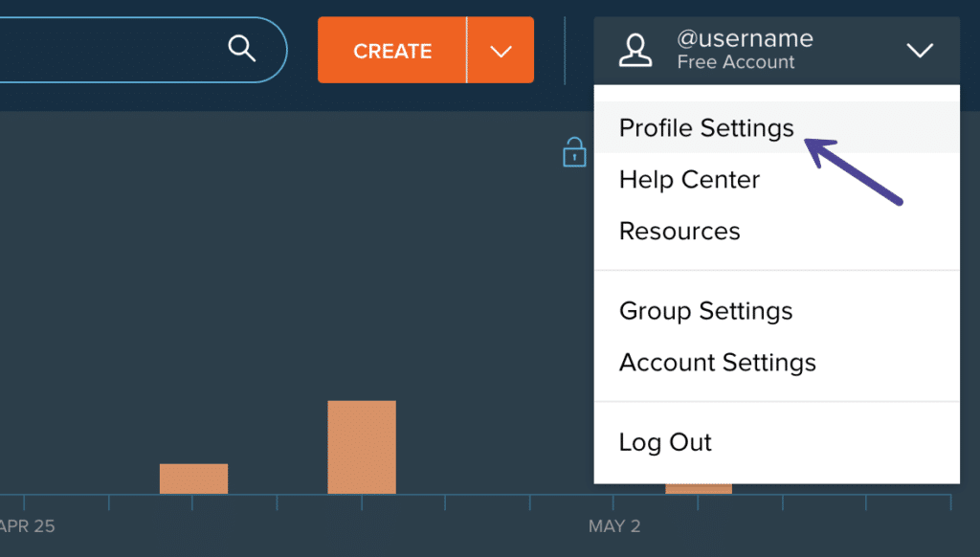Open Account Settings menu entry

coord(776,363)
